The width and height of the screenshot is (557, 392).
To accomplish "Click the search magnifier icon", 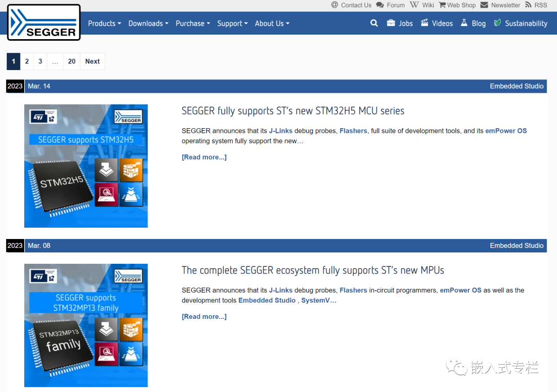I will pos(374,23).
